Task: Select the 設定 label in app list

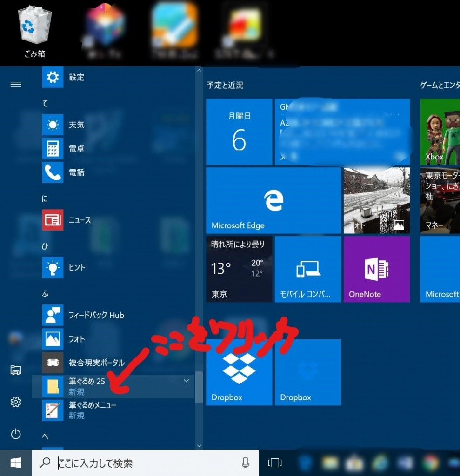Action: point(77,77)
